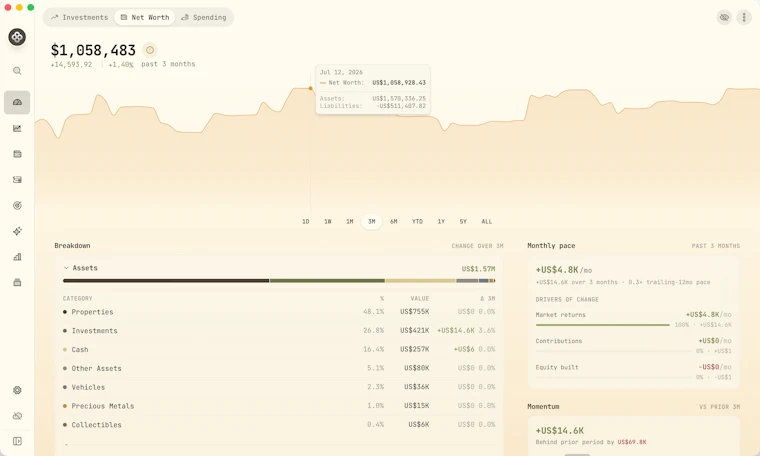Click the +US$14.6K momentum figure
This screenshot has height=456, width=760.
click(559, 430)
